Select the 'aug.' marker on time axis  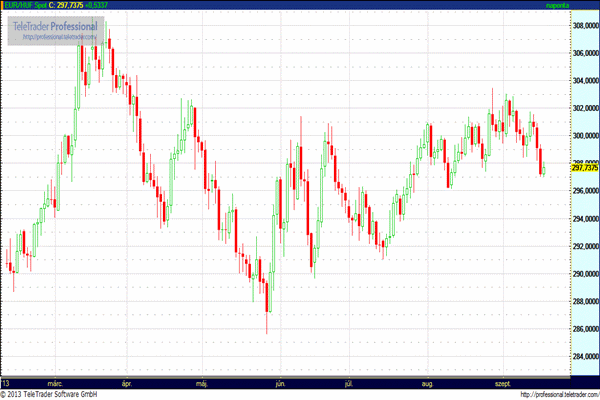point(428,382)
